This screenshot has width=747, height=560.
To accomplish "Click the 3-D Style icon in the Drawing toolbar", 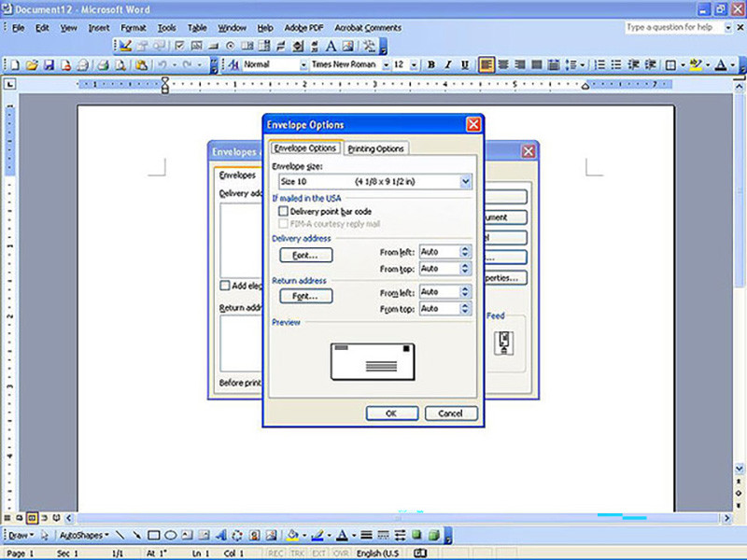I will click(x=433, y=535).
